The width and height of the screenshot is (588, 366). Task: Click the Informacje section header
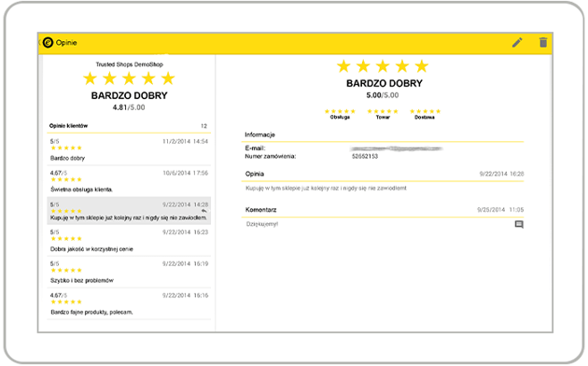(259, 134)
